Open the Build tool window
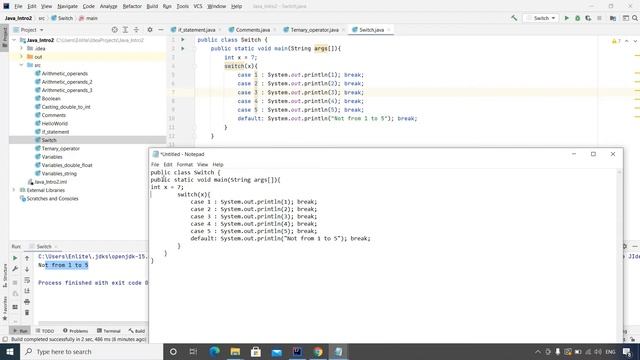Screen dimensions: 640x360 137,331
